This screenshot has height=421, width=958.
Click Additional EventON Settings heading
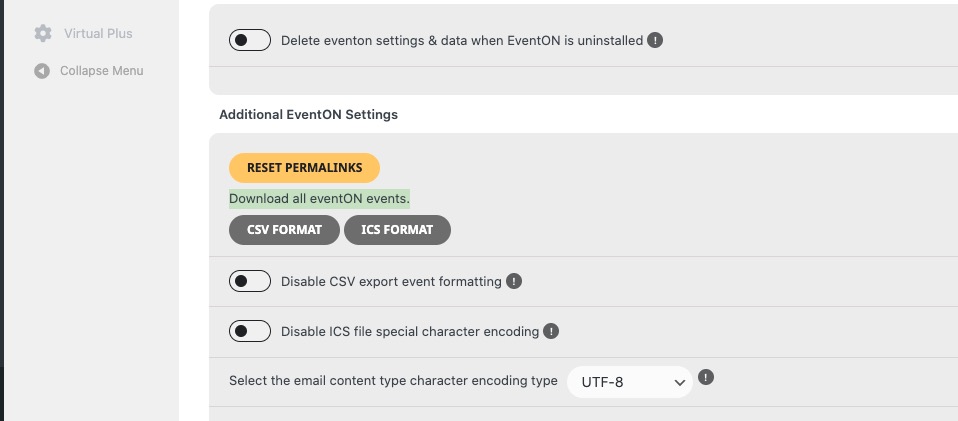coord(309,115)
